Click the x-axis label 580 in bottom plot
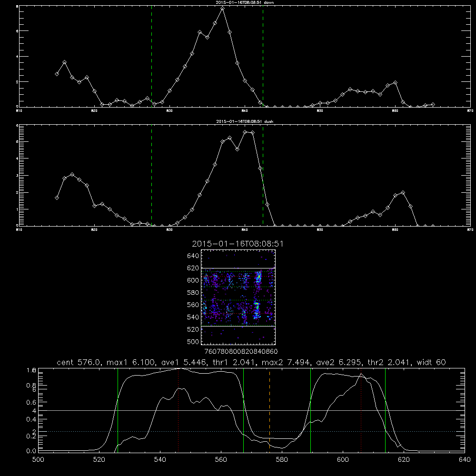 pyautogui.click(x=282, y=460)
